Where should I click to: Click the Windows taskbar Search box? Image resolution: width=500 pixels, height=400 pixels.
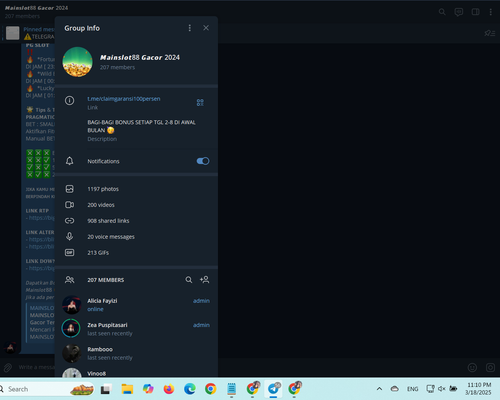click(47, 389)
